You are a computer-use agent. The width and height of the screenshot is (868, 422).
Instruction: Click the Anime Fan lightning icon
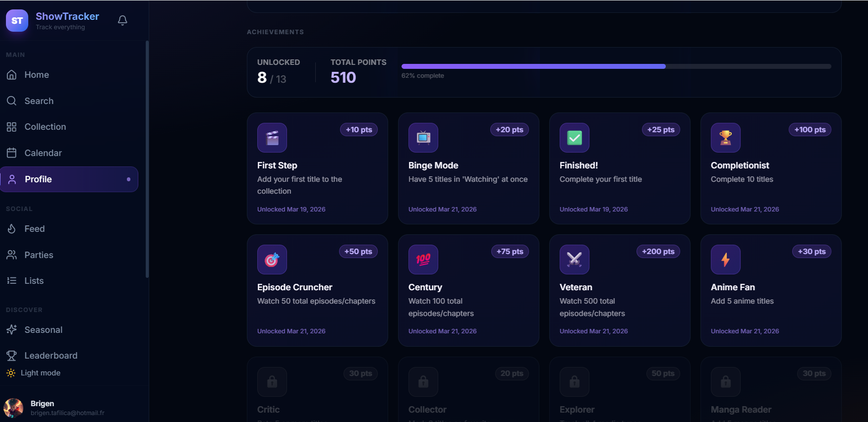(726, 260)
